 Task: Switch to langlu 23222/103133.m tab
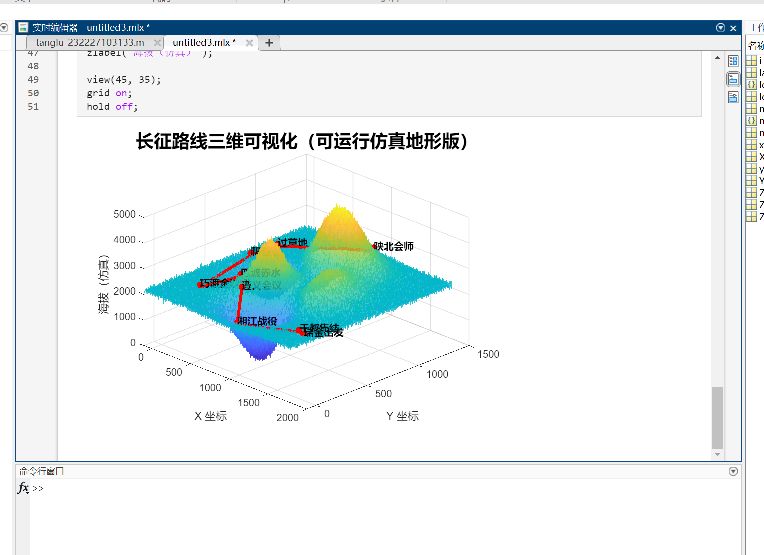click(x=90, y=43)
